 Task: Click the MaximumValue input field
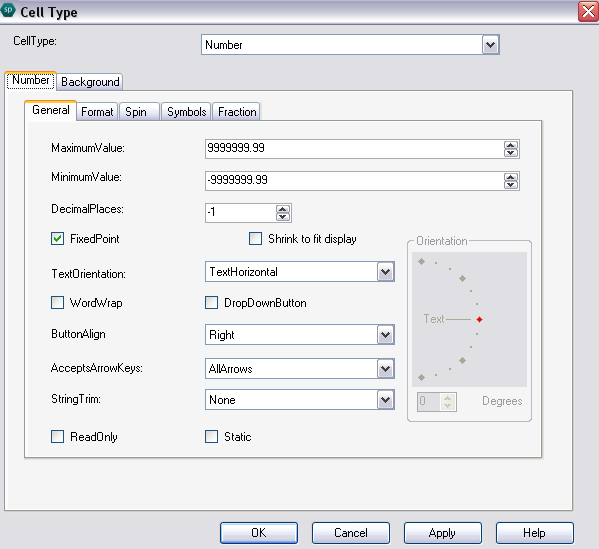coord(354,149)
